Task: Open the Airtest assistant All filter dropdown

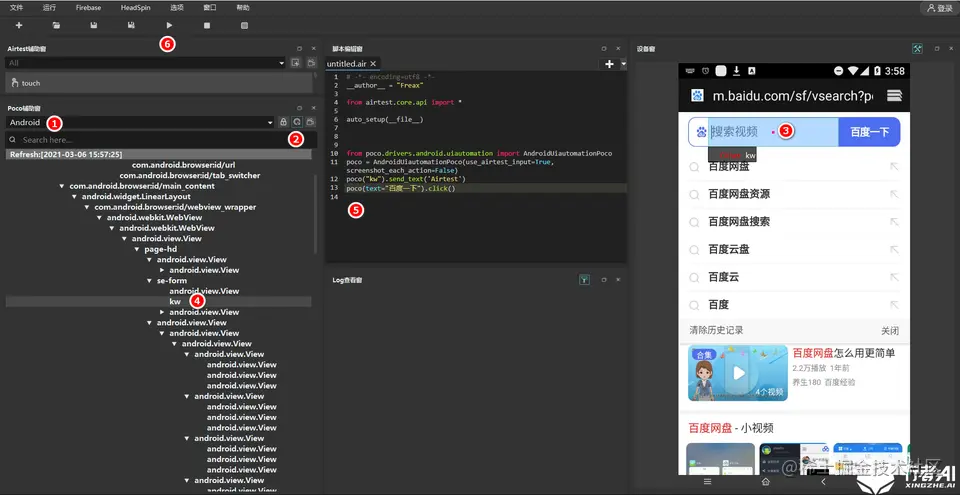Action: (145, 62)
